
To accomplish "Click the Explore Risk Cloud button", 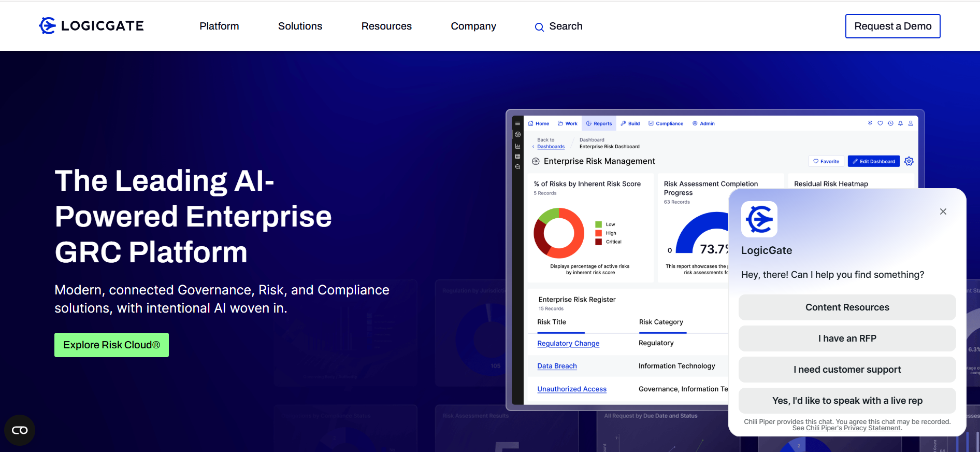I will [111, 345].
